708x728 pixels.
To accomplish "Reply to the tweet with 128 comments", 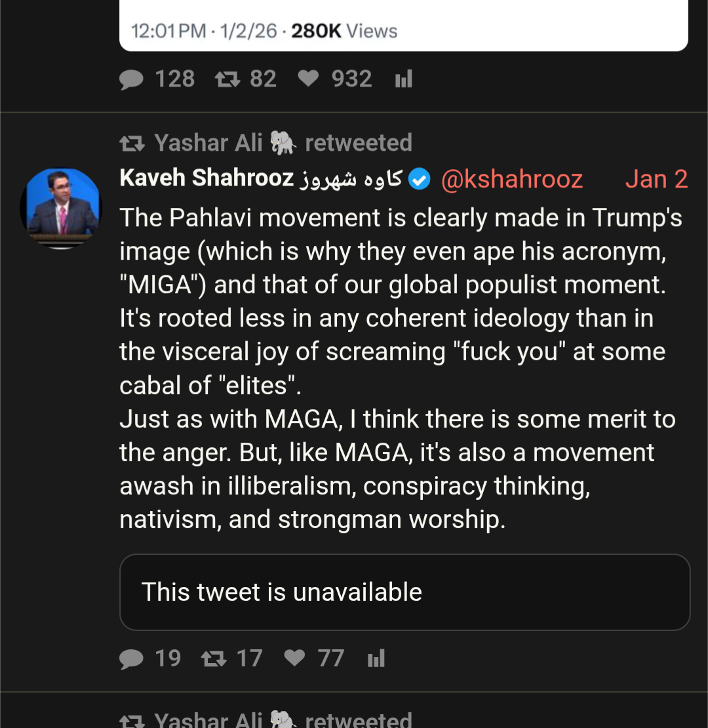I will (x=132, y=80).
